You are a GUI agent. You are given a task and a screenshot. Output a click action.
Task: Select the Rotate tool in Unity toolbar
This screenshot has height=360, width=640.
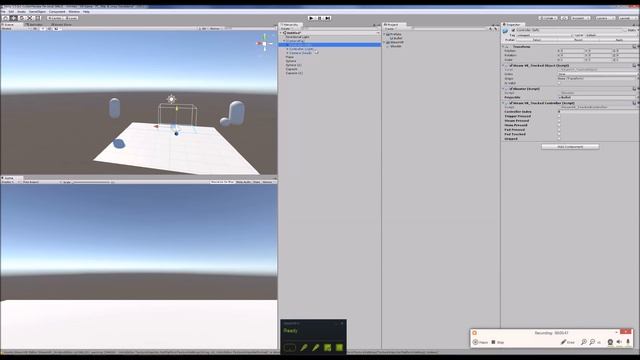coord(22,18)
